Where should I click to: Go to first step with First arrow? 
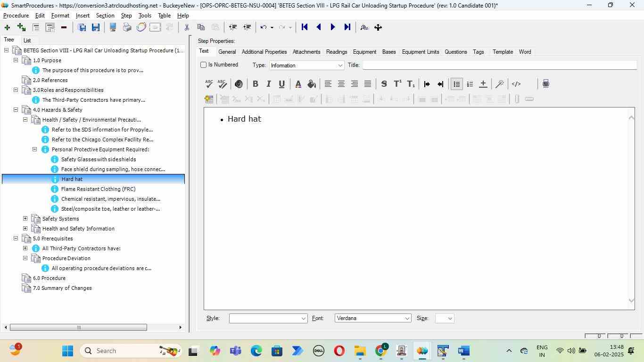[x=305, y=27]
